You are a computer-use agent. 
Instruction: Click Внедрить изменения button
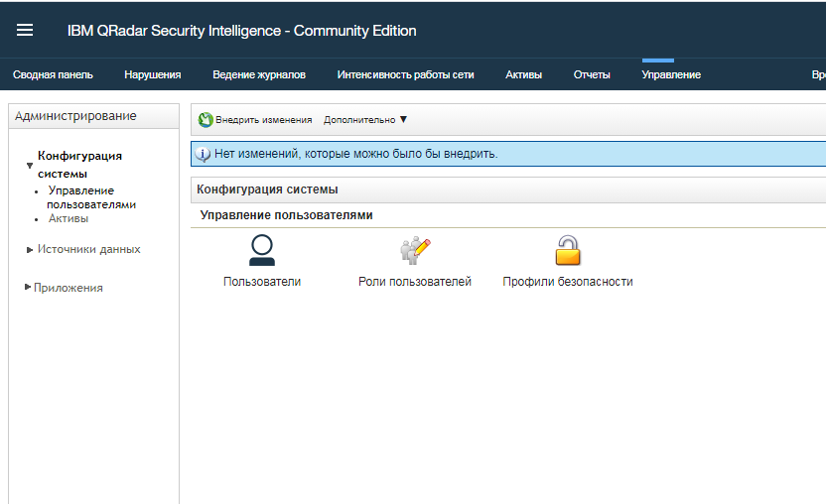pyautogui.click(x=255, y=120)
